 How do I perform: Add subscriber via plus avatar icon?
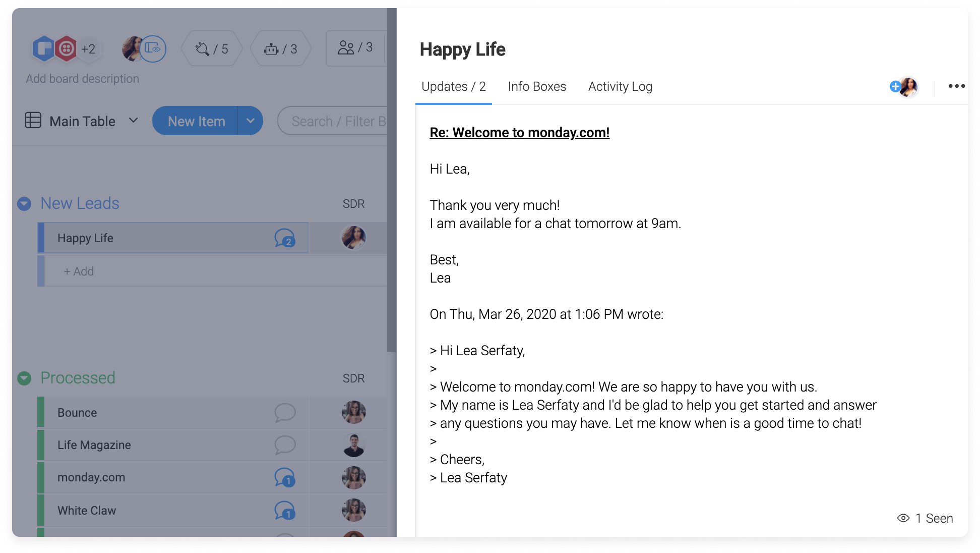(x=895, y=86)
